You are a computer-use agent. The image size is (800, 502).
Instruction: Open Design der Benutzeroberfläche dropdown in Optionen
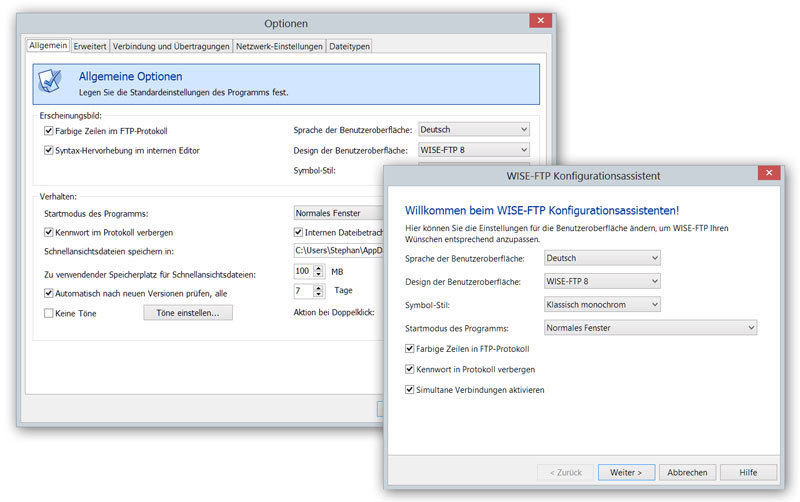(x=473, y=150)
